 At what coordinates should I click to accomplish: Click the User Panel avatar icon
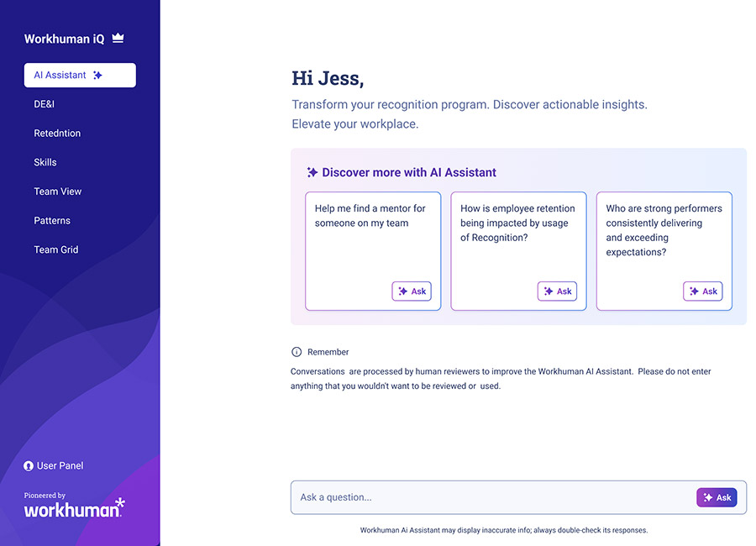coord(29,466)
